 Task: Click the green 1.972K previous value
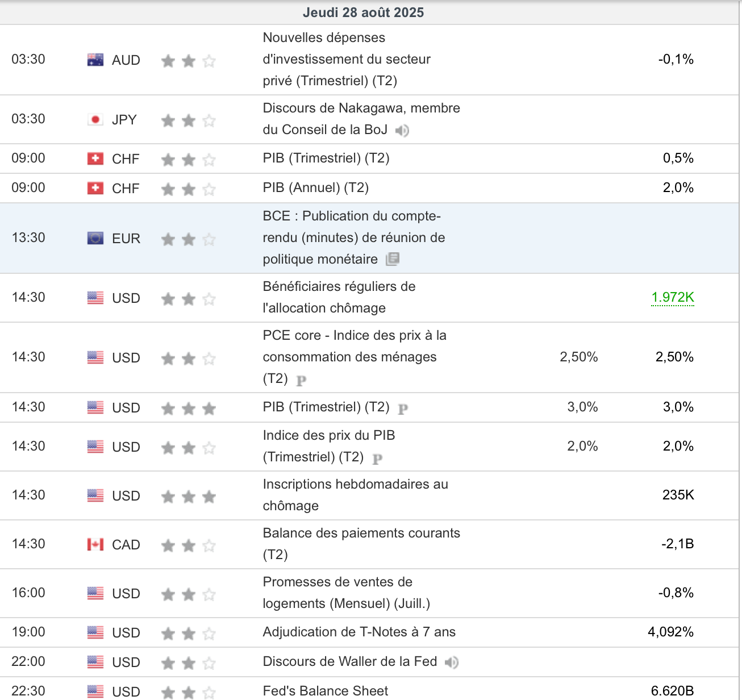pyautogui.click(x=673, y=297)
